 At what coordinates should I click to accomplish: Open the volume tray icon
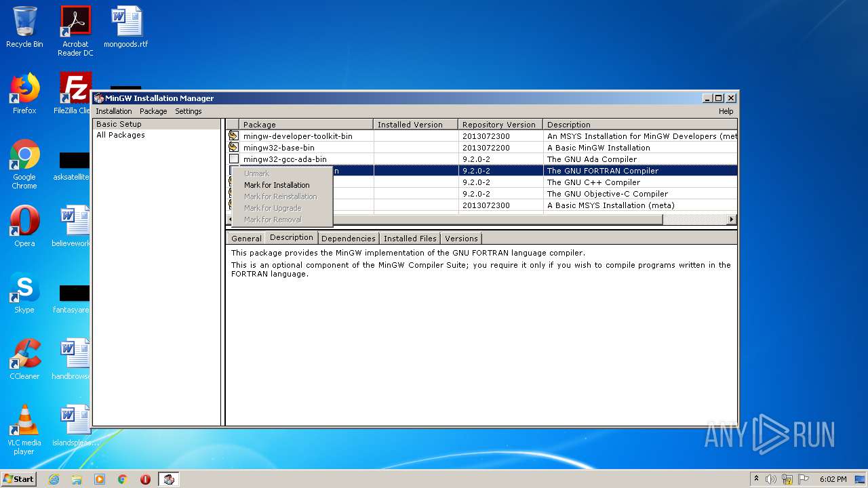point(771,479)
